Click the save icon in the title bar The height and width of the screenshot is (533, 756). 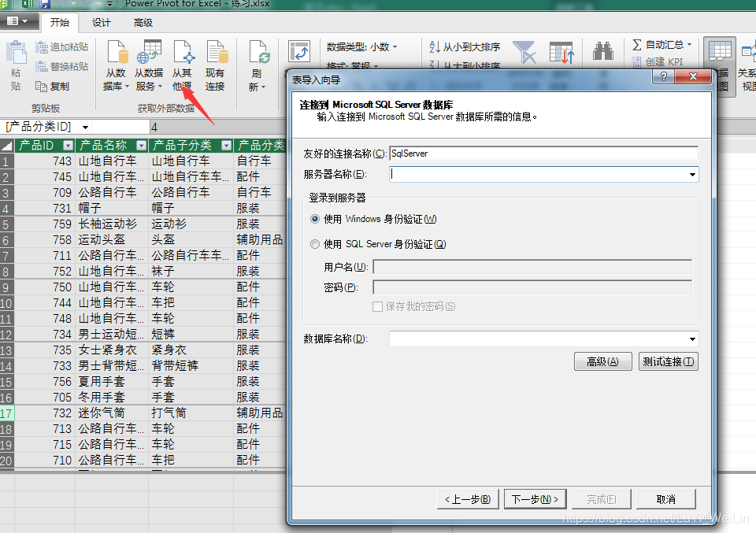pyautogui.click(x=45, y=5)
